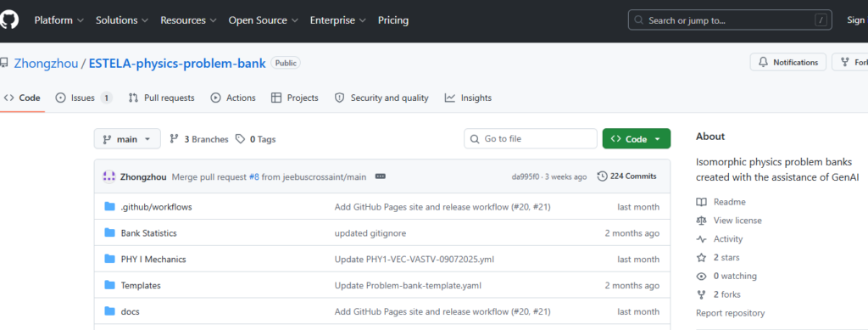Screen dimensions: 868x330
Task: Open the View license link
Action: pyautogui.click(x=729, y=221)
